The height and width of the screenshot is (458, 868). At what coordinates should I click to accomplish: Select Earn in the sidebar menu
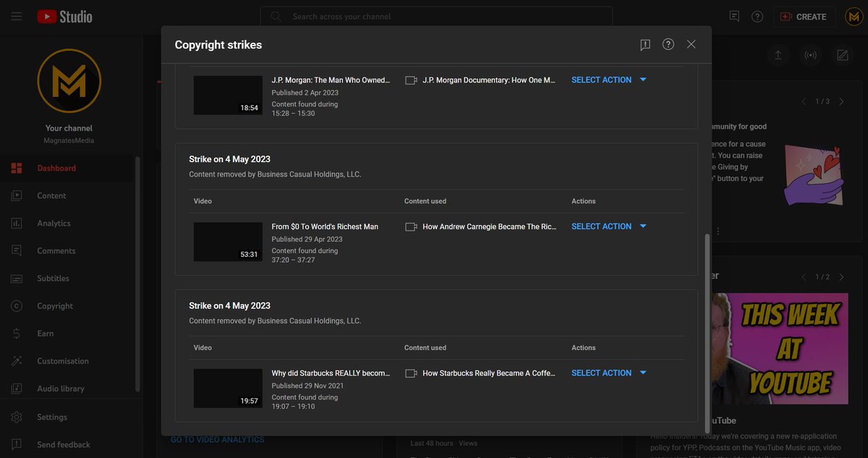pyautogui.click(x=45, y=333)
